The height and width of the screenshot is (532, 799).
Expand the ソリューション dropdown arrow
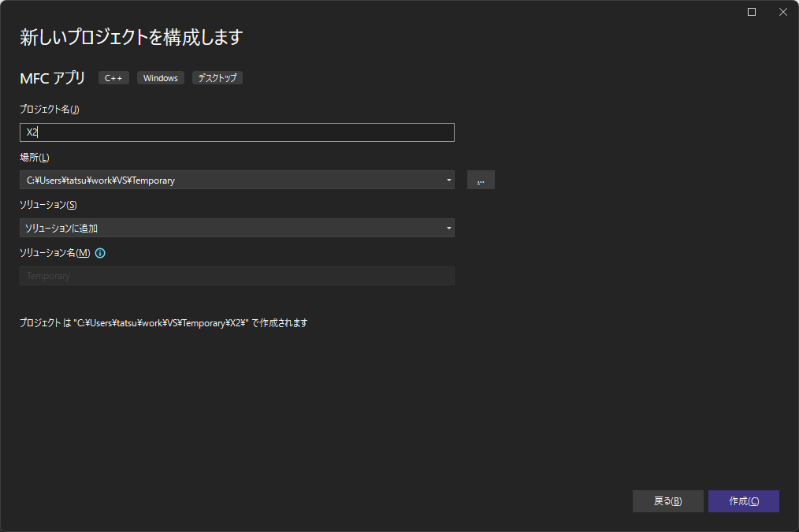448,229
